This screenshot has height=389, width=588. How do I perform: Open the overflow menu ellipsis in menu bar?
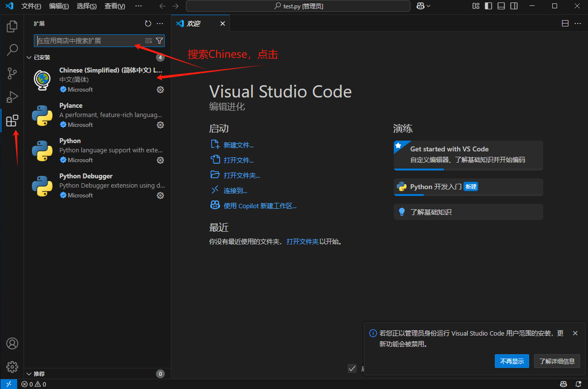138,6
